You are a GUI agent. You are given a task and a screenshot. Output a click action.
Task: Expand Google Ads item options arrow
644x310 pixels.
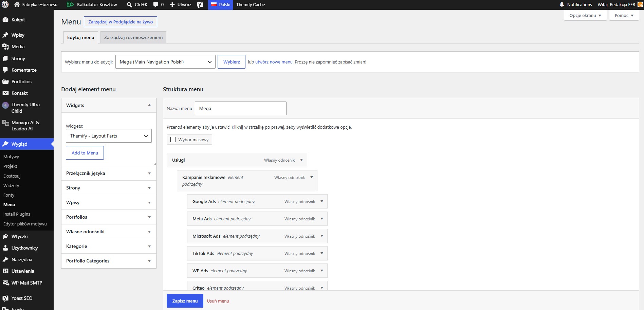coord(322,201)
